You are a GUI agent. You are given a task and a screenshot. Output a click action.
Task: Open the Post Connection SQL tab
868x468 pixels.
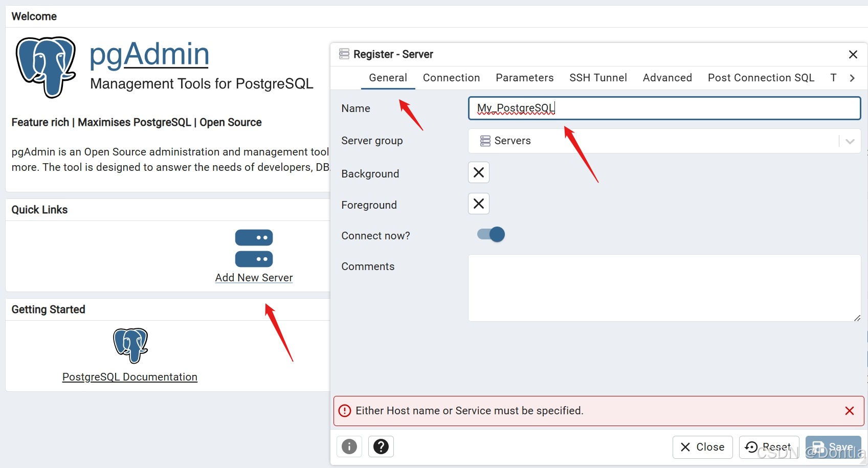(x=761, y=78)
